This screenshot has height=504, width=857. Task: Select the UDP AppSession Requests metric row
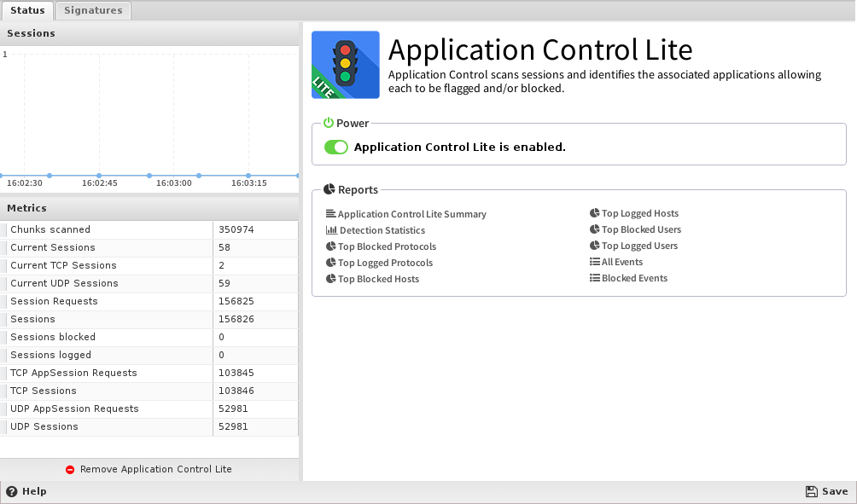point(149,409)
